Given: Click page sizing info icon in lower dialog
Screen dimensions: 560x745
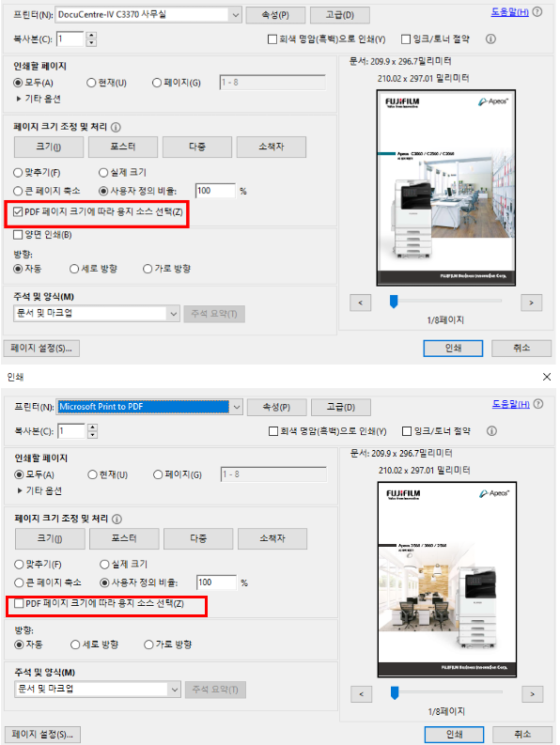Looking at the screenshot, I should [x=117, y=520].
